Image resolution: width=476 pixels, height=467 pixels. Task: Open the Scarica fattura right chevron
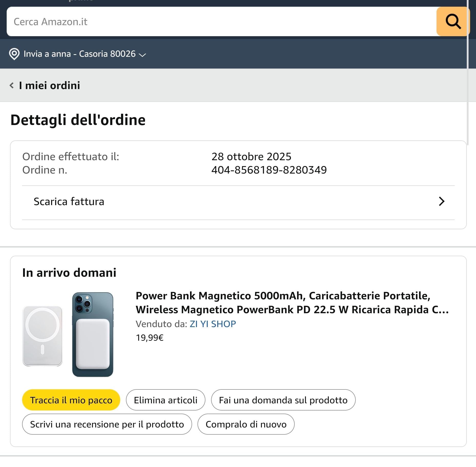(x=441, y=202)
